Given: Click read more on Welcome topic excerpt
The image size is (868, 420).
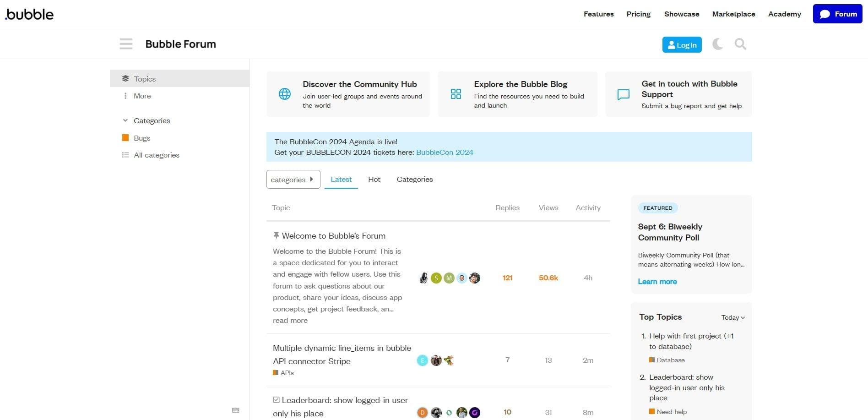Looking at the screenshot, I should (290, 321).
